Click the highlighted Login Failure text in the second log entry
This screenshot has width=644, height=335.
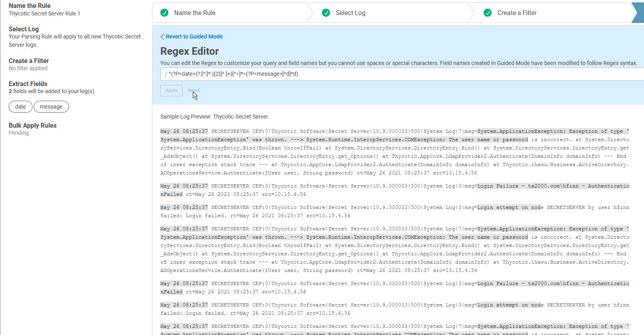tap(497, 186)
